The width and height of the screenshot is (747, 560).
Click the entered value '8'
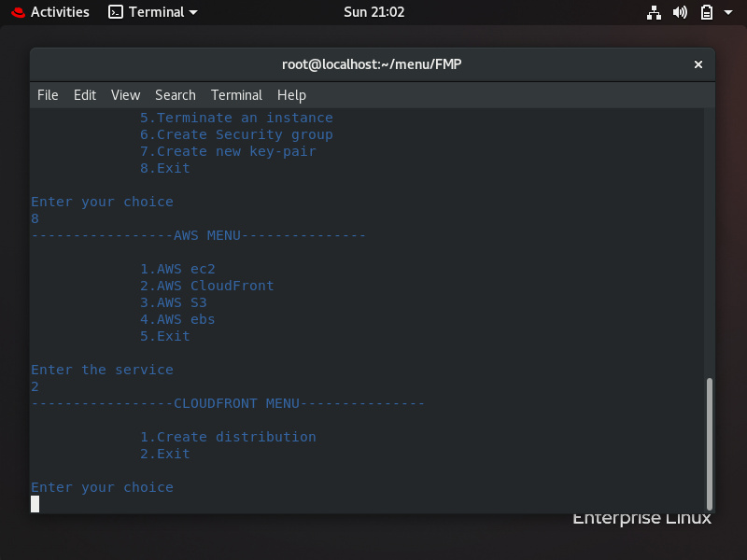[x=35, y=218]
